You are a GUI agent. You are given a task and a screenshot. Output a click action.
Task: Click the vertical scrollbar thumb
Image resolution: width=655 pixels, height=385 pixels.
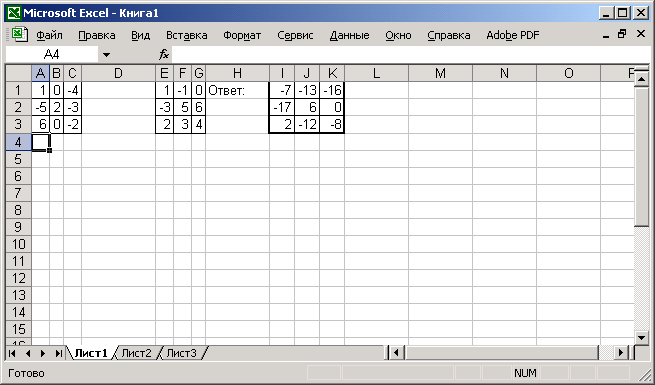coord(641,157)
